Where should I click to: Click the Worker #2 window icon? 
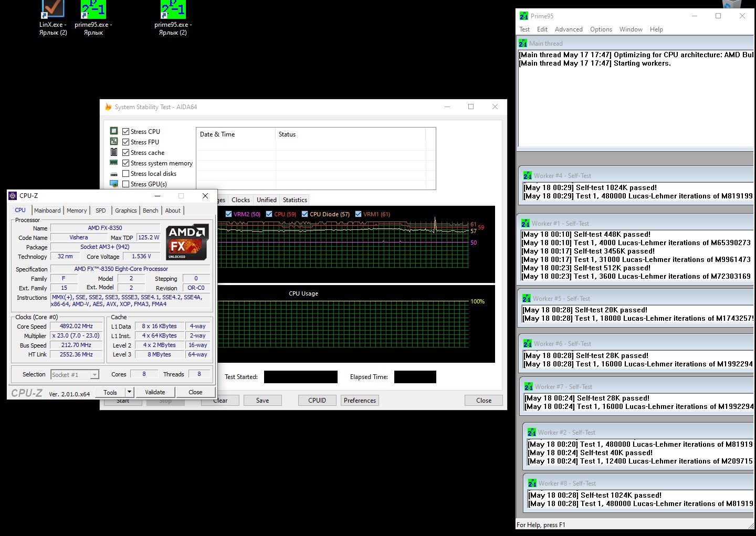click(x=532, y=432)
